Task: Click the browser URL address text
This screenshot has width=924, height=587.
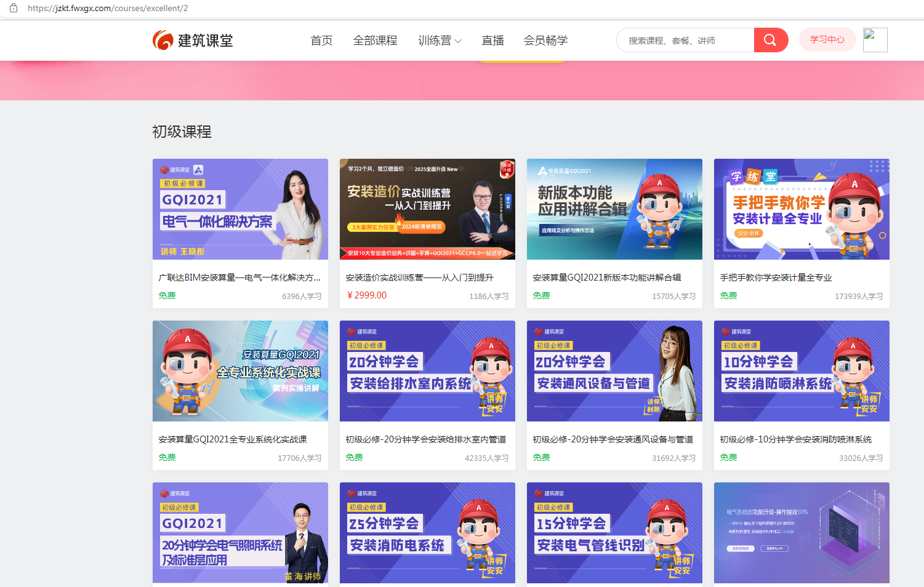Action: pyautogui.click(x=108, y=8)
